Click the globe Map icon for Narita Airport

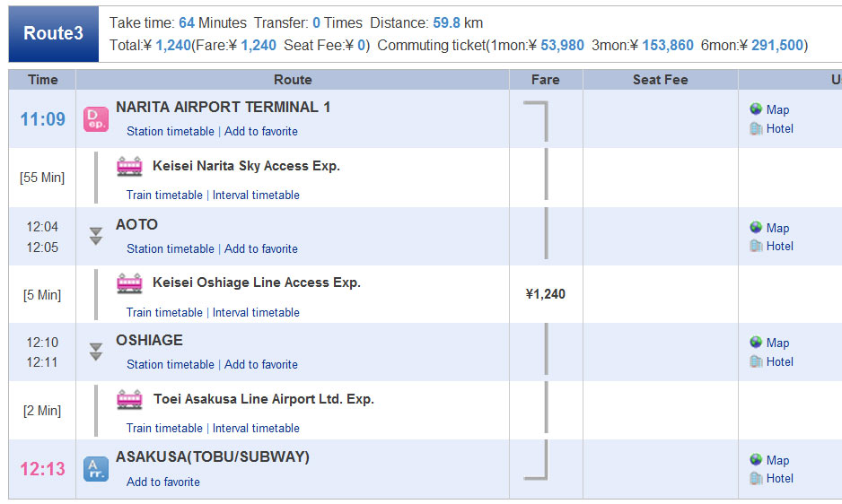coord(756,109)
